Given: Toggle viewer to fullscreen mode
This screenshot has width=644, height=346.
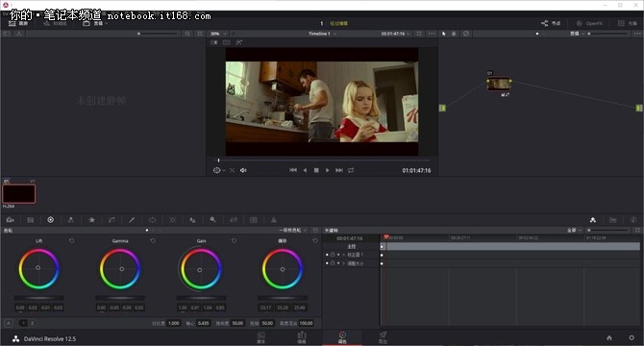Looking at the screenshot, I should tap(419, 34).
